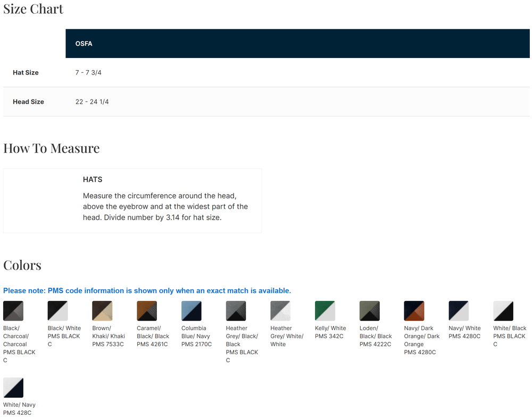Screen dimensions: 532x418
Task: Click the OSFA size column header
Action: [84, 44]
